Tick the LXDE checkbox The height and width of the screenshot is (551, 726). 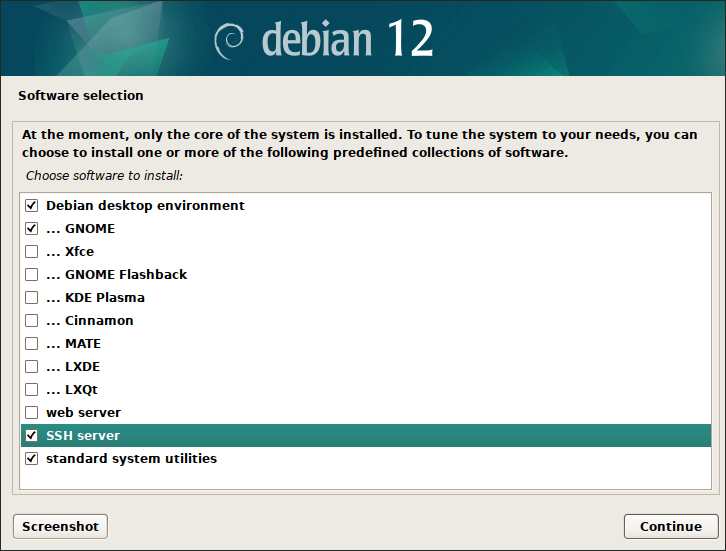click(x=31, y=366)
